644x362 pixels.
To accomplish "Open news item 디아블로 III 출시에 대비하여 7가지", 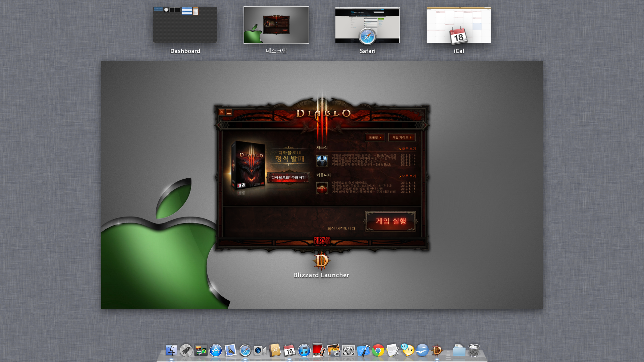I will tap(364, 159).
